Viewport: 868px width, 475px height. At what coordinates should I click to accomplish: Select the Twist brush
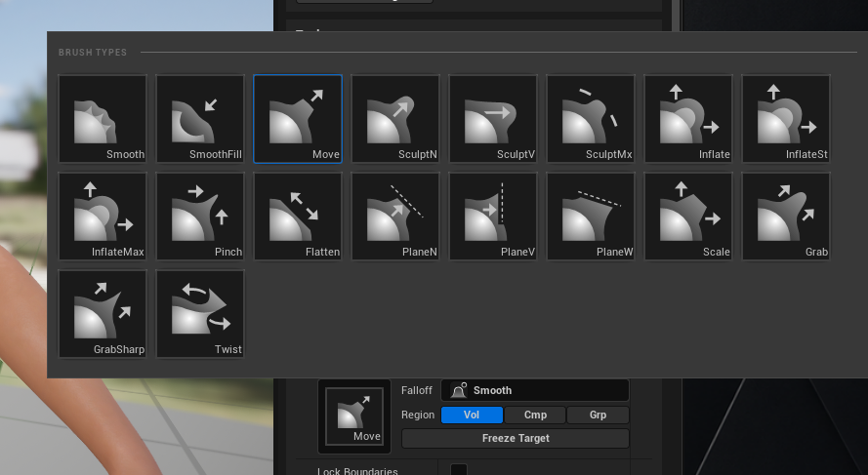pos(200,314)
